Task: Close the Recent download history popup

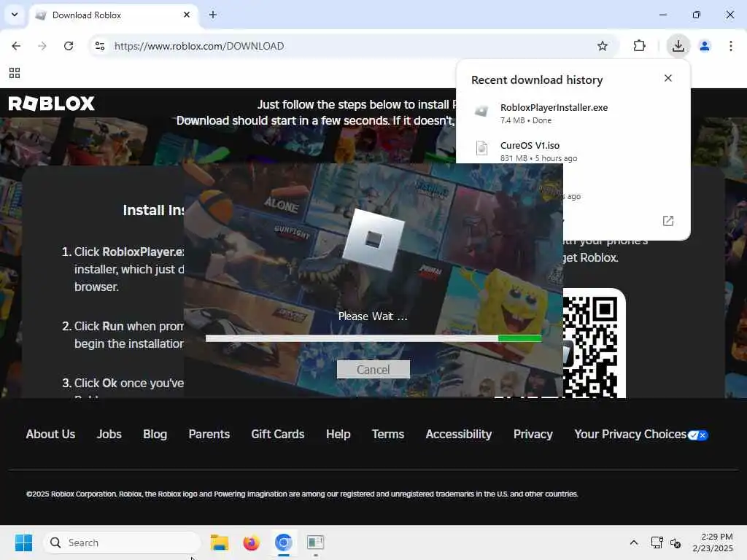Action: [x=668, y=78]
